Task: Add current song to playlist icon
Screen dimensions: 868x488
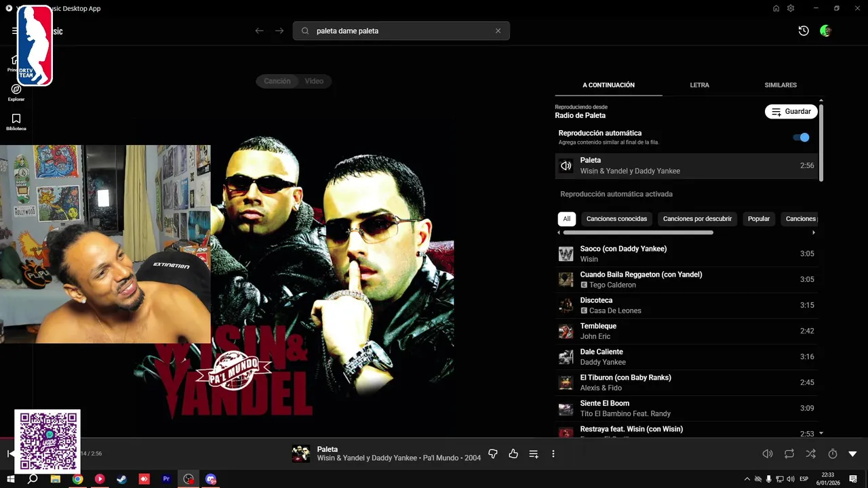Action: tap(534, 453)
